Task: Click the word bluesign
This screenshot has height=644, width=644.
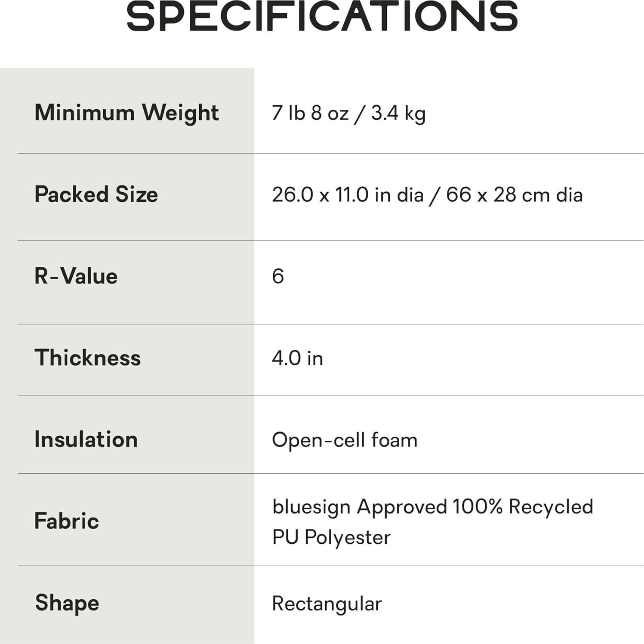Action: [x=311, y=507]
